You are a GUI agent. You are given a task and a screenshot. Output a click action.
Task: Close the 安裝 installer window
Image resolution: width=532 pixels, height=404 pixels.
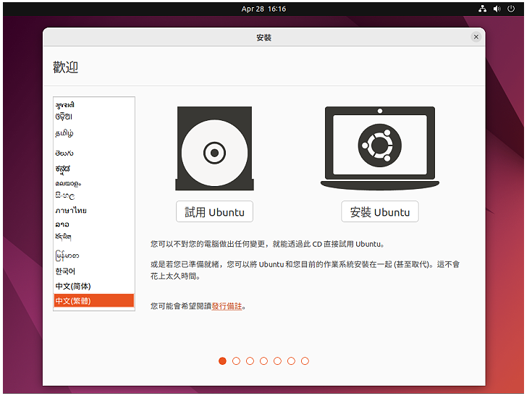476,37
